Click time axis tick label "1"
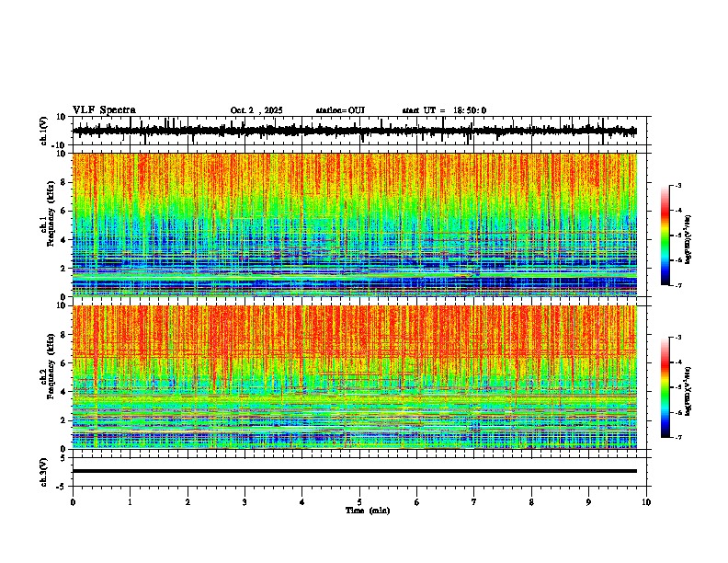 tap(130, 502)
